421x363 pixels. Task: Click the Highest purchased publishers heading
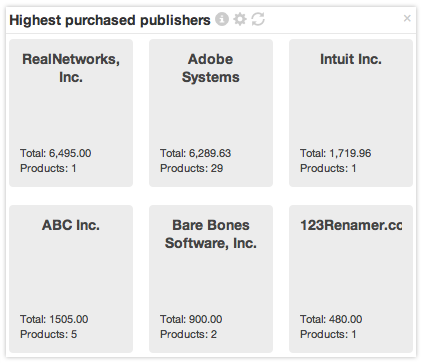click(110, 20)
